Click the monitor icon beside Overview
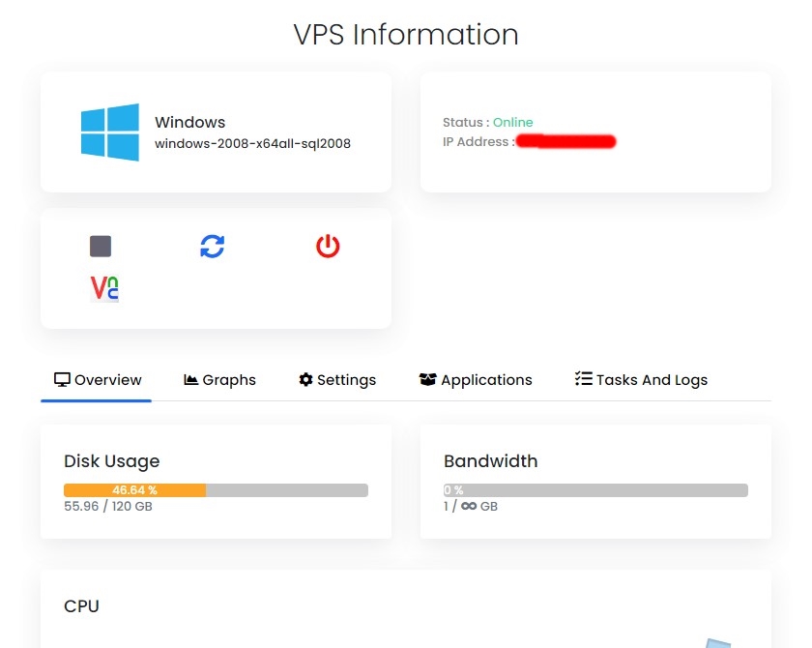This screenshot has height=648, width=812. coord(62,380)
